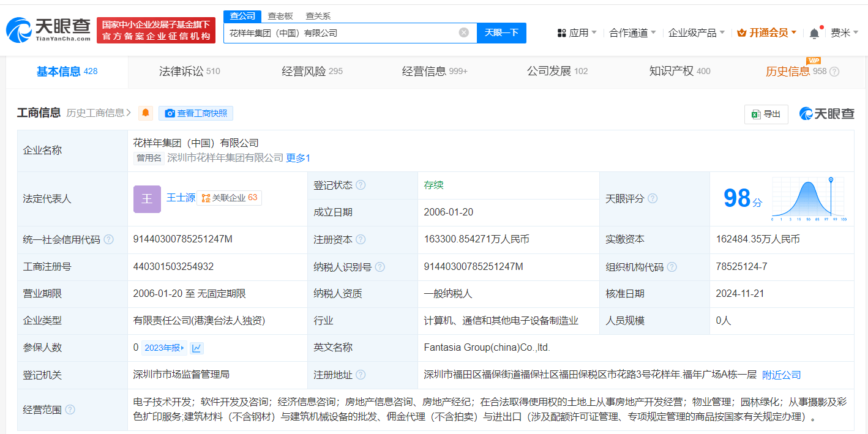This screenshot has height=434, width=868.
Task: Select the 查关系 search tab
Action: click(x=318, y=16)
